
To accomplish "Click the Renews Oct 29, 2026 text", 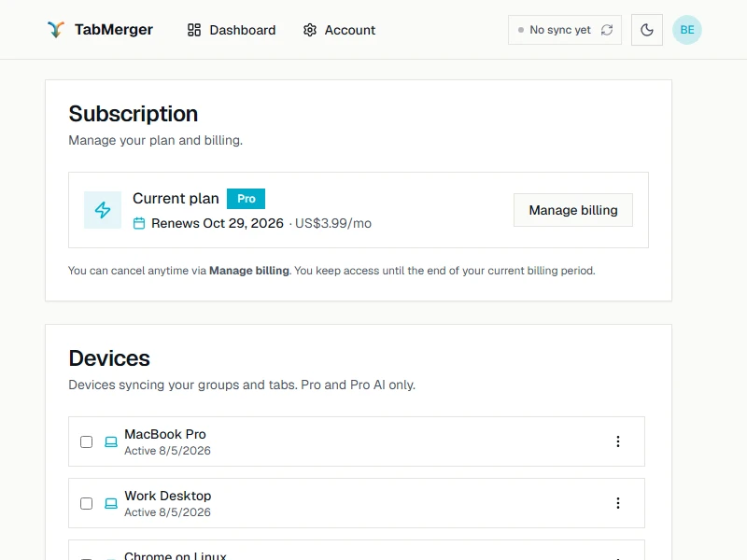I will tap(218, 223).
